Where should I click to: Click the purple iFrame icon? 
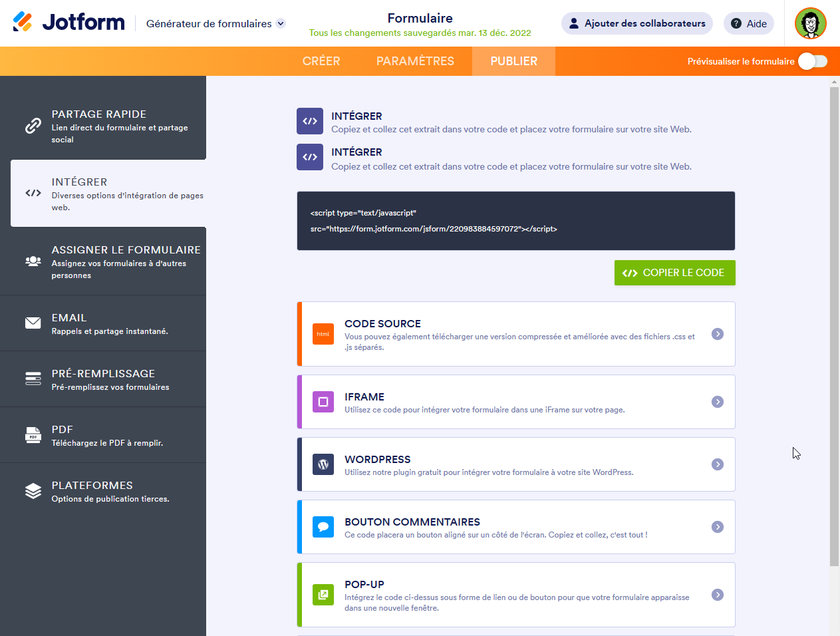[323, 402]
